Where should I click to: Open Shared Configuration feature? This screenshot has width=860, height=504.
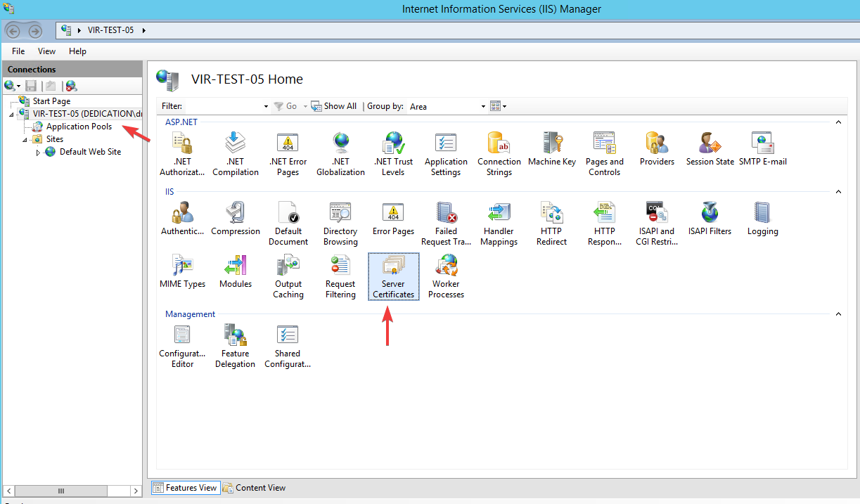[x=288, y=347]
